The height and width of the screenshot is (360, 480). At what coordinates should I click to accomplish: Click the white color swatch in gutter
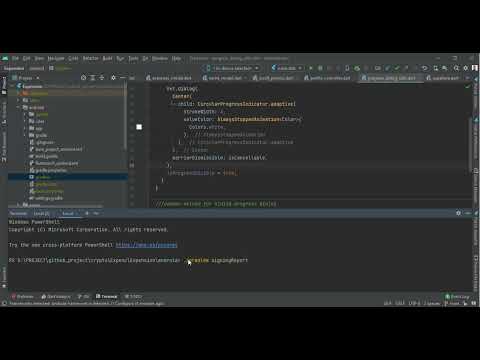139,127
